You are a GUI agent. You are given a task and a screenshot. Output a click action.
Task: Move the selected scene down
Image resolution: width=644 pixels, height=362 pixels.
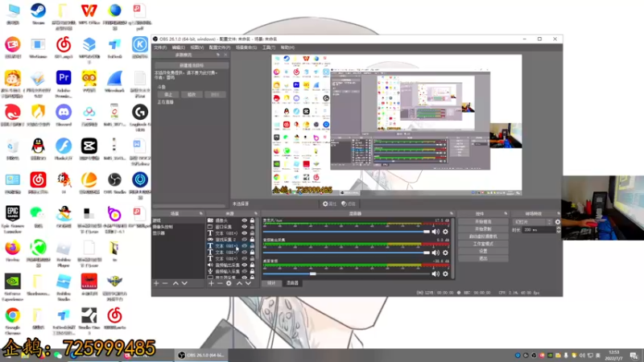point(184,283)
